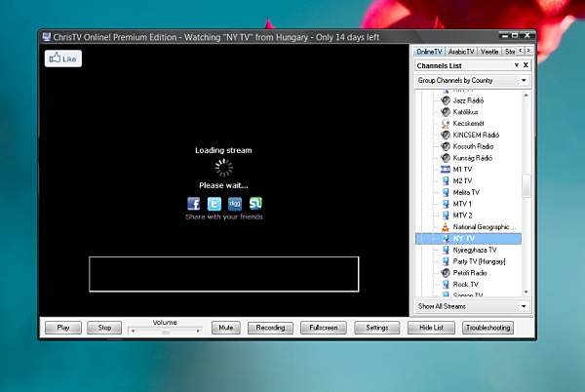This screenshot has width=585, height=392.
Task: Click the Twitter share icon
Action: click(x=214, y=204)
